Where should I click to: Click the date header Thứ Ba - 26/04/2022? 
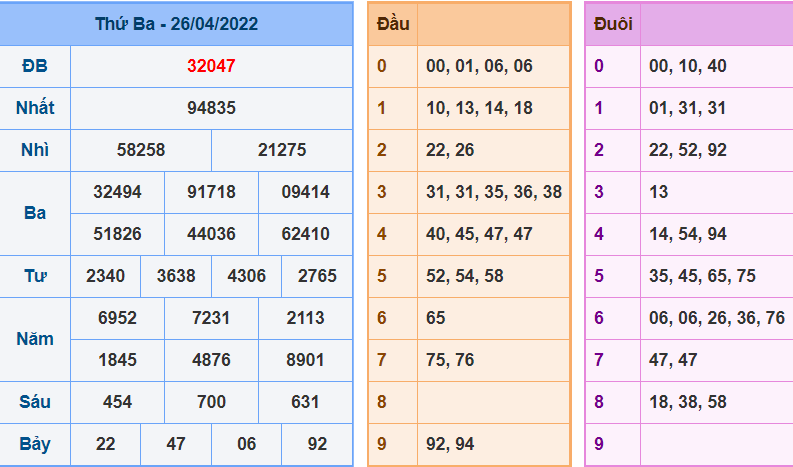[176, 24]
